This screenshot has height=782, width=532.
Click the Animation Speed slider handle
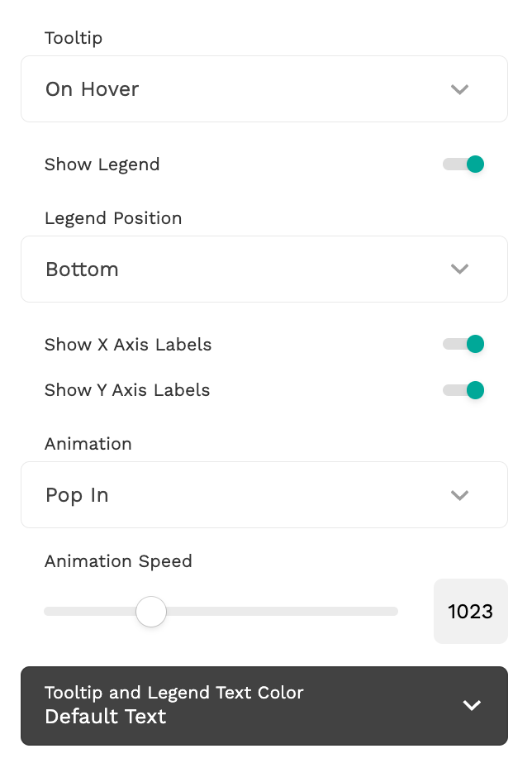coord(151,612)
